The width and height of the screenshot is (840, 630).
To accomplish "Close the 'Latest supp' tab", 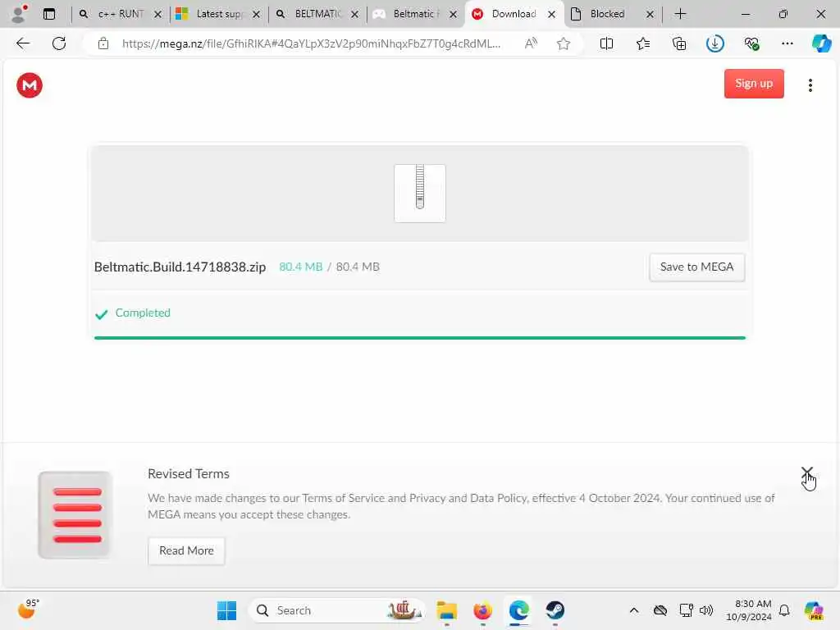I will tap(256, 15).
